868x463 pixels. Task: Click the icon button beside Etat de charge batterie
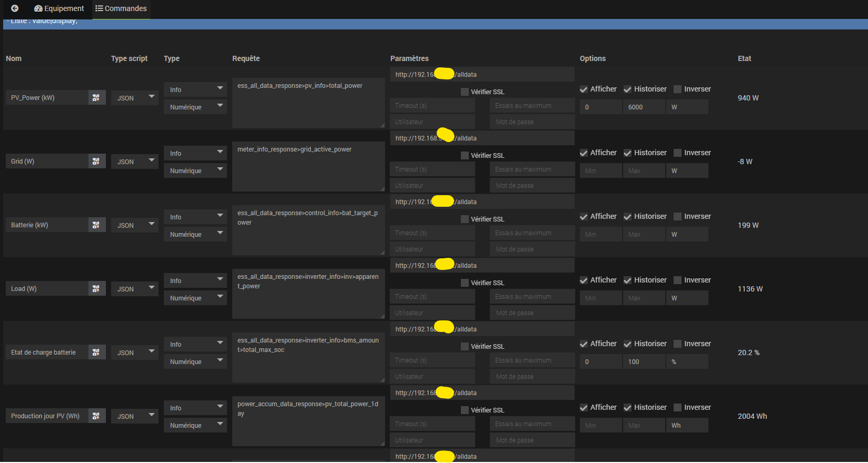pos(96,353)
